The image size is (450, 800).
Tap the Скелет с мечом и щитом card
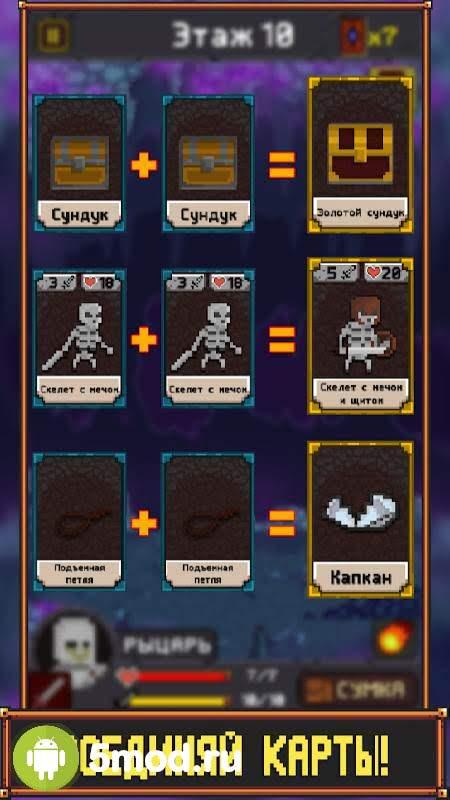(x=360, y=335)
